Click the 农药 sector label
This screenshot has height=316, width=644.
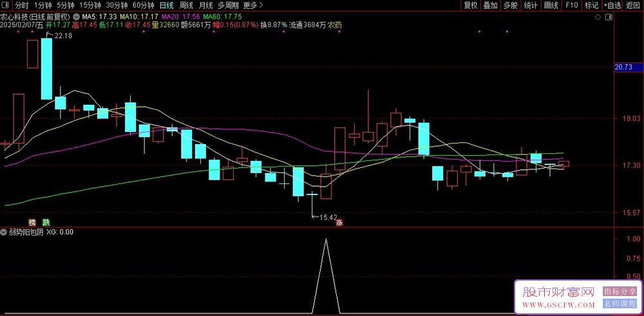(x=334, y=25)
